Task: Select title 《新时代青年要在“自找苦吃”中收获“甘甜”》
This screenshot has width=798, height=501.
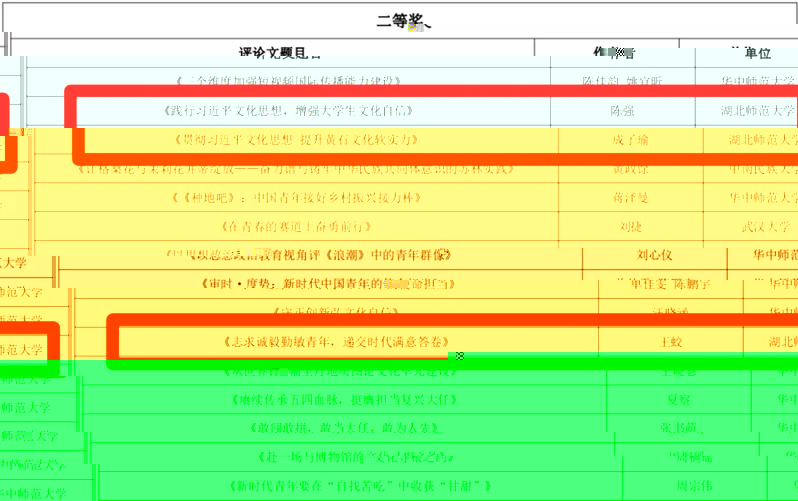Action: click(360, 486)
